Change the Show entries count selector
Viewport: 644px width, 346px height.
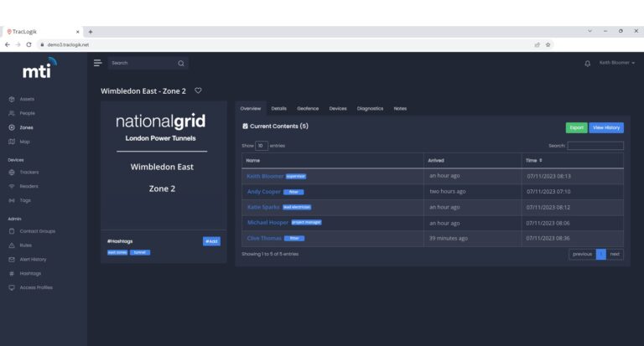tap(262, 146)
